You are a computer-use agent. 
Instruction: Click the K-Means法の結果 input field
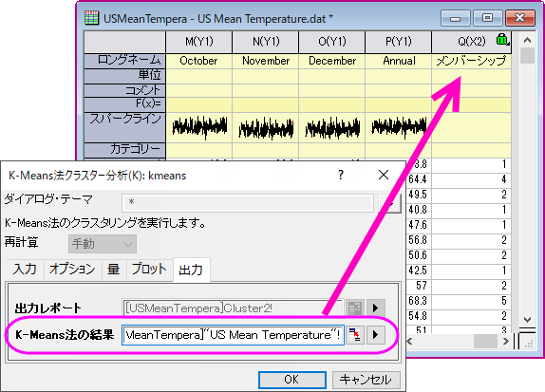click(x=233, y=335)
